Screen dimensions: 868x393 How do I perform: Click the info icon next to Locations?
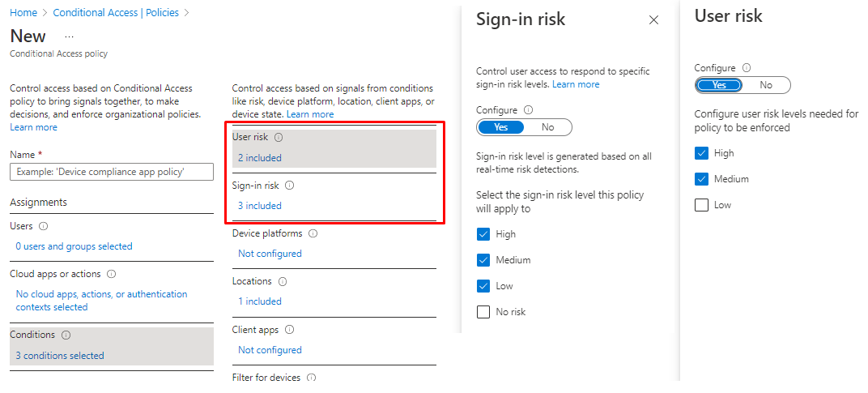[x=283, y=282]
